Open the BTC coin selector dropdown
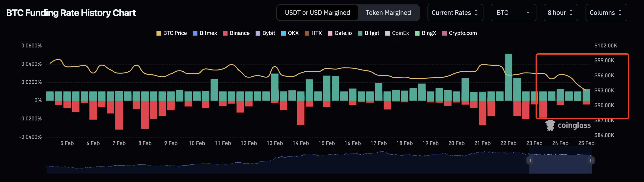Image resolution: width=644 pixels, height=182 pixels. (x=513, y=13)
